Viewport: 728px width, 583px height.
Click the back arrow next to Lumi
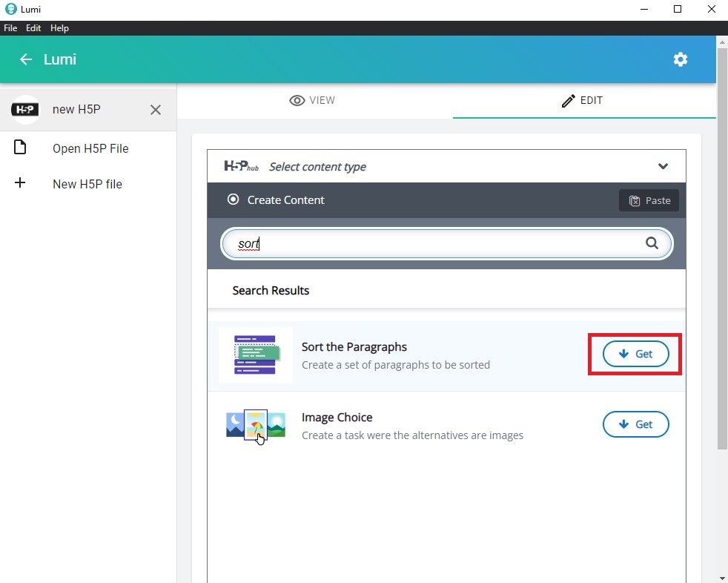(x=26, y=59)
